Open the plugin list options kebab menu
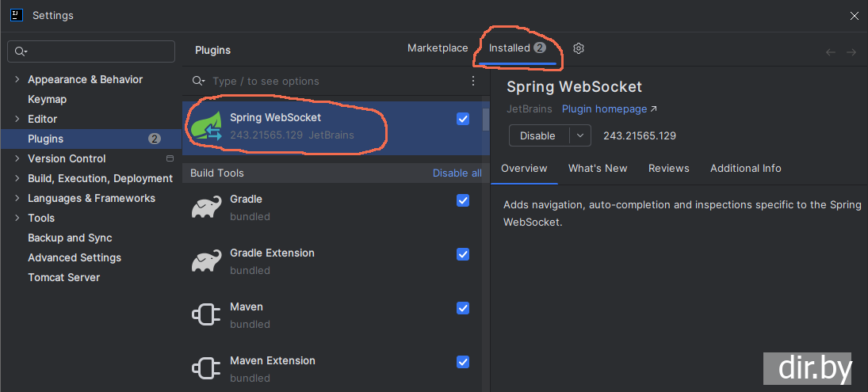Image resolution: width=868 pixels, height=392 pixels. tap(473, 81)
